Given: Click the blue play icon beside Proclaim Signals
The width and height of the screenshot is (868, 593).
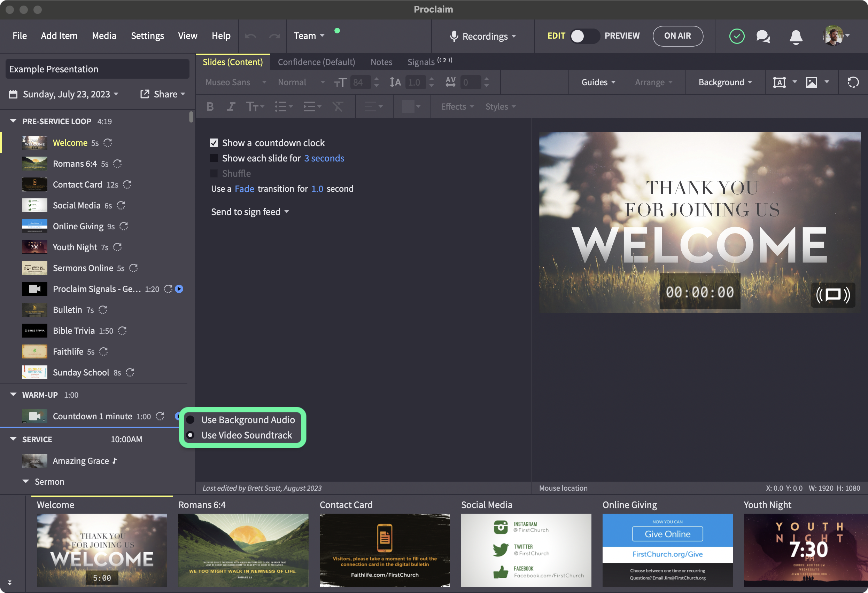Looking at the screenshot, I should pos(179,289).
